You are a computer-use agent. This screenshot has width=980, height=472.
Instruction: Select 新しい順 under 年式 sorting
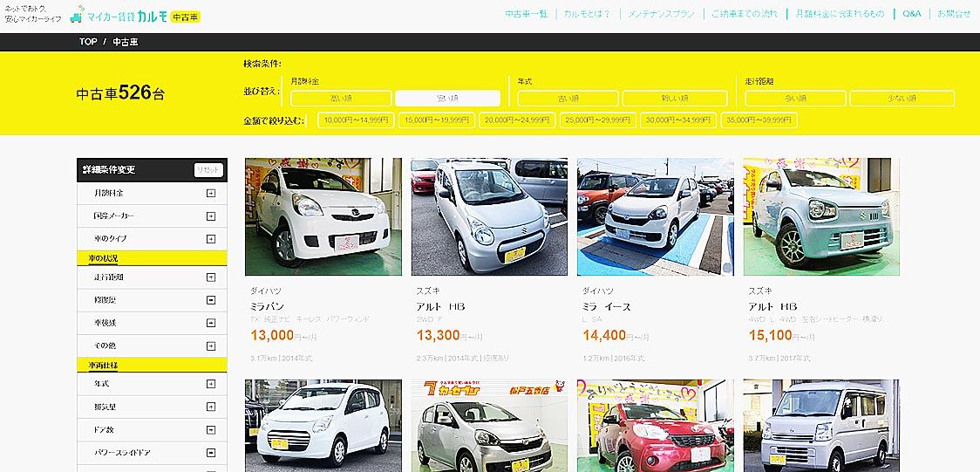(675, 98)
